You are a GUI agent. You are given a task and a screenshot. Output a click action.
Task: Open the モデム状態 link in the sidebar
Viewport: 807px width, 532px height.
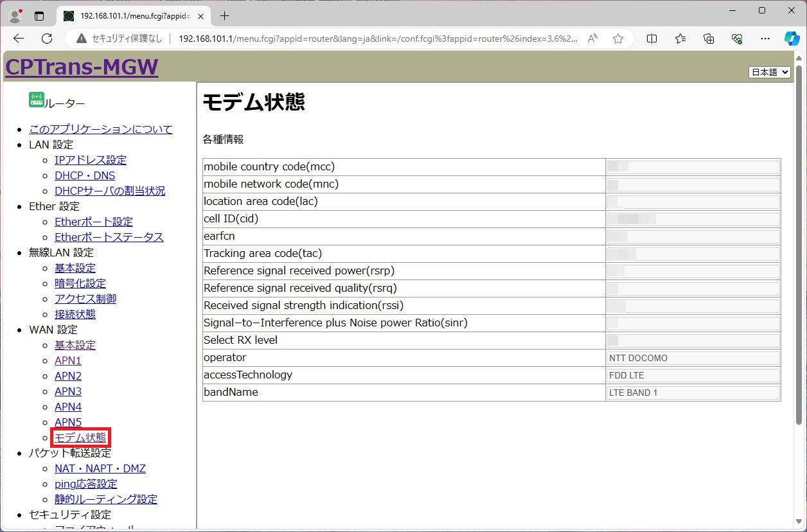80,438
